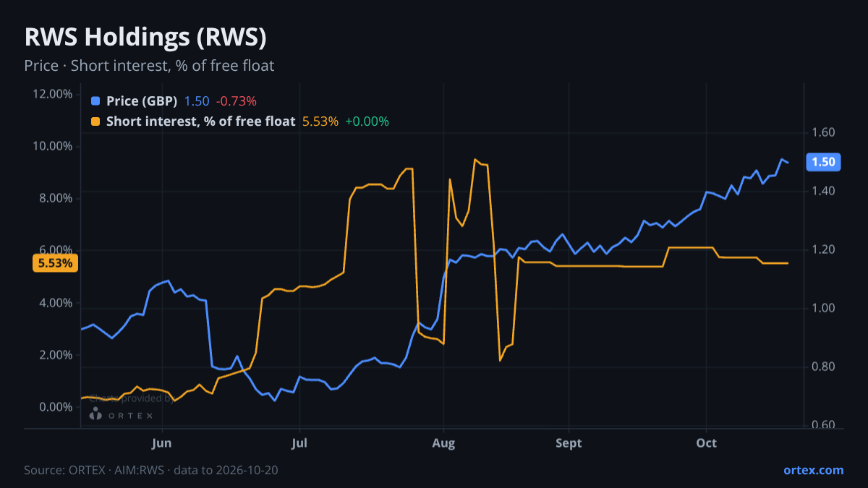The image size is (868, 488).
Task: Click the Jul x-axis label
Action: coord(299,443)
